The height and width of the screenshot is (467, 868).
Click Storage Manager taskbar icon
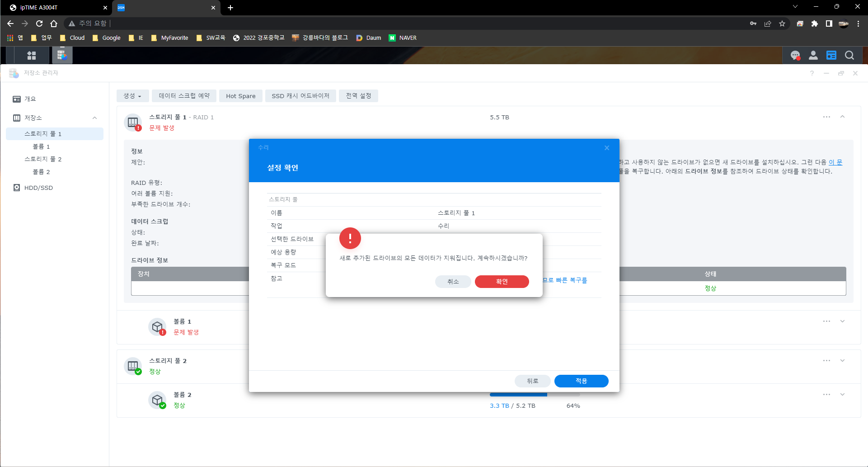62,55
